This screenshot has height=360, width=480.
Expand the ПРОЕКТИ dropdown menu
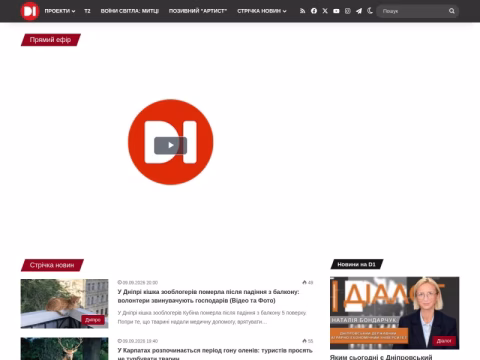point(60,11)
